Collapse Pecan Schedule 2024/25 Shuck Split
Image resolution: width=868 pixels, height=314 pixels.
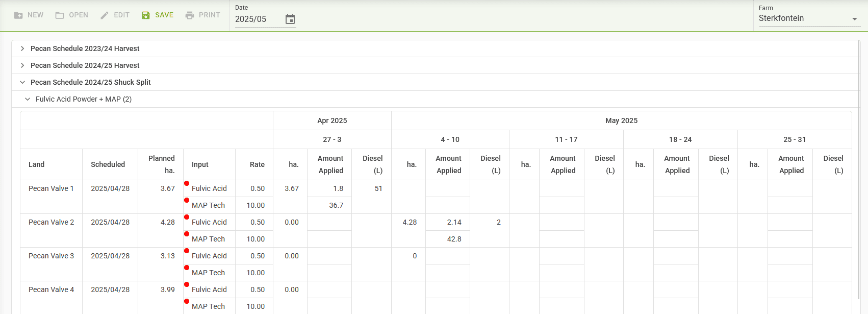22,82
